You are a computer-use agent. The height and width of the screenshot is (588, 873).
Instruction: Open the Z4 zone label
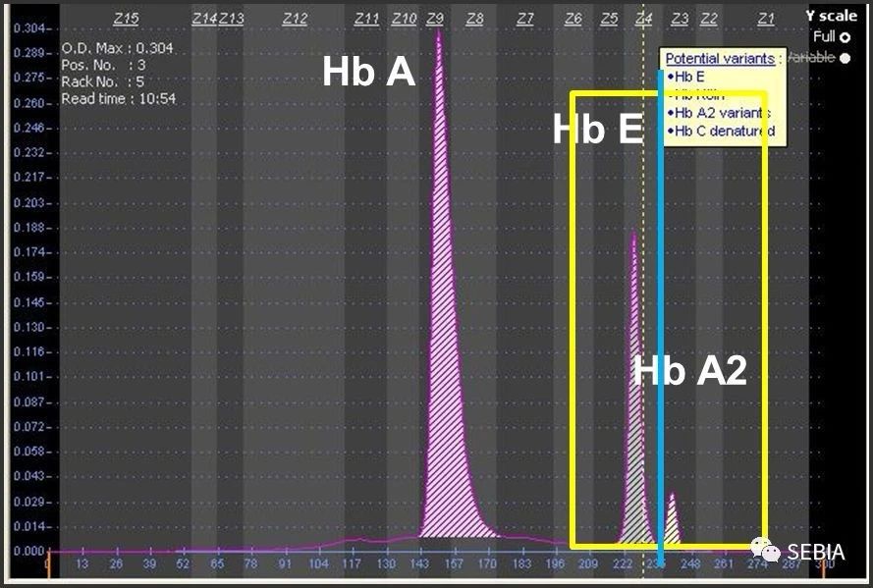point(643,19)
